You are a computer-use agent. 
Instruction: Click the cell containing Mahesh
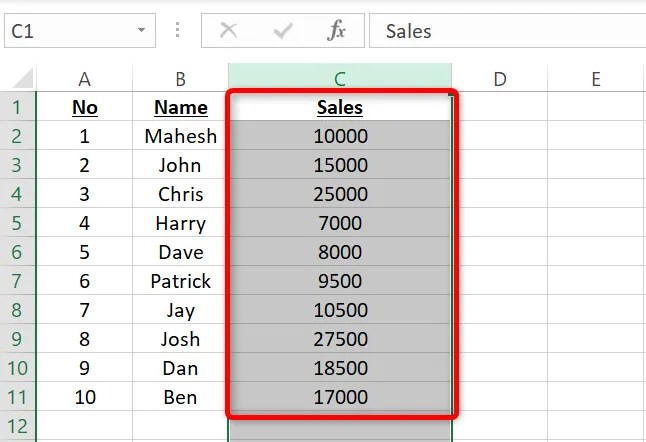click(180, 136)
